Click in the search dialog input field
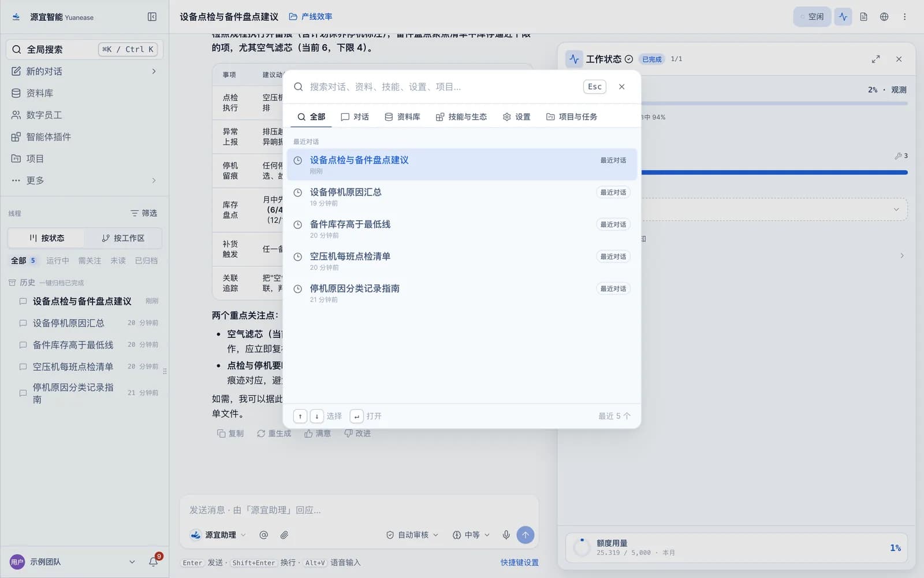This screenshot has width=924, height=578. 444,87
